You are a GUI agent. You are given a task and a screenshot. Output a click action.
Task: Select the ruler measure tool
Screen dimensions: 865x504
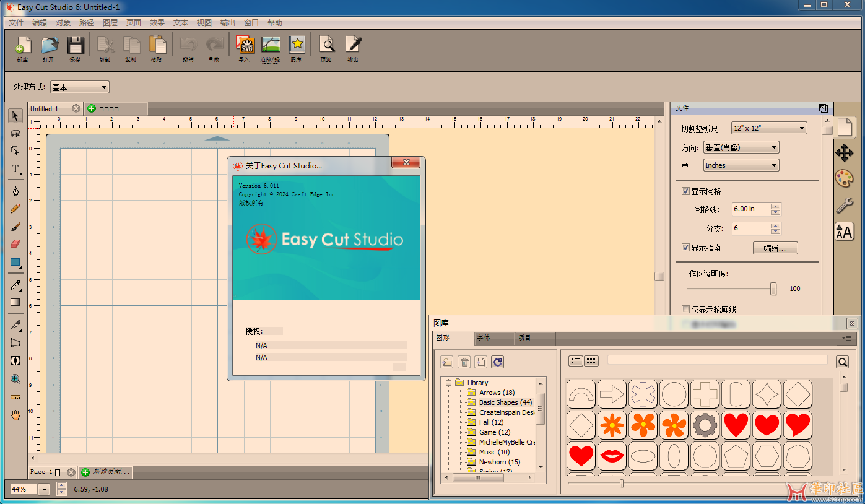[x=15, y=397]
